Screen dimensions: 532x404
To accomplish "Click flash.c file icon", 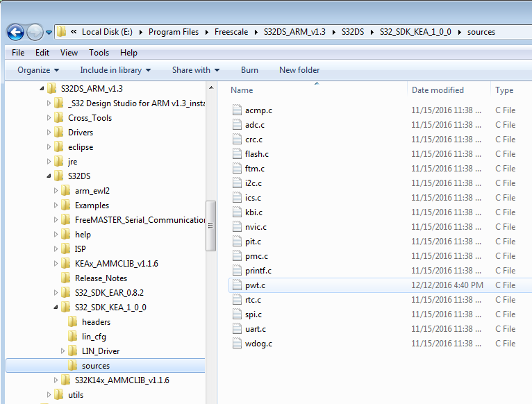I will coord(237,153).
